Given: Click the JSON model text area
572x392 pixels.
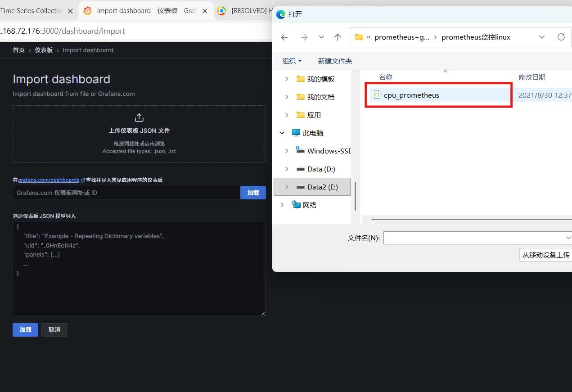Looking at the screenshot, I should (x=139, y=269).
